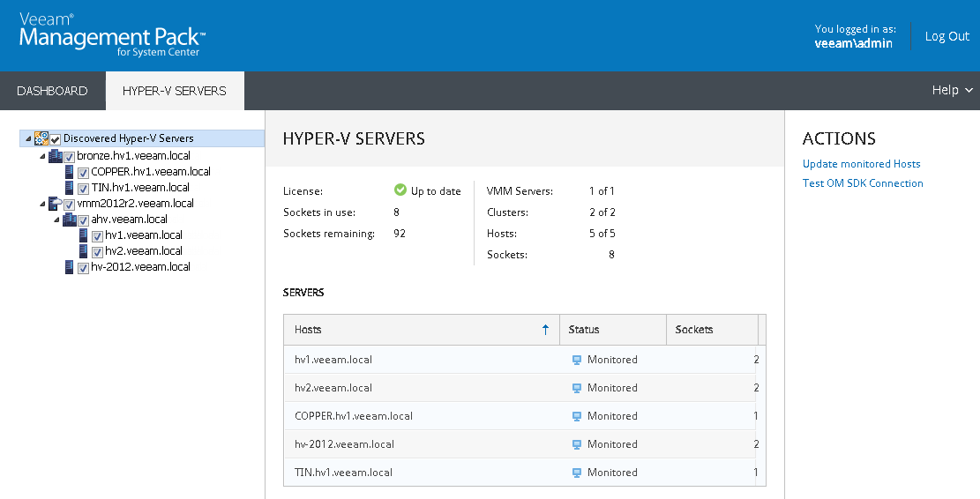Uncheck hv-2012.veeam.local tree checkbox
The height and width of the screenshot is (499, 980).
click(x=83, y=268)
